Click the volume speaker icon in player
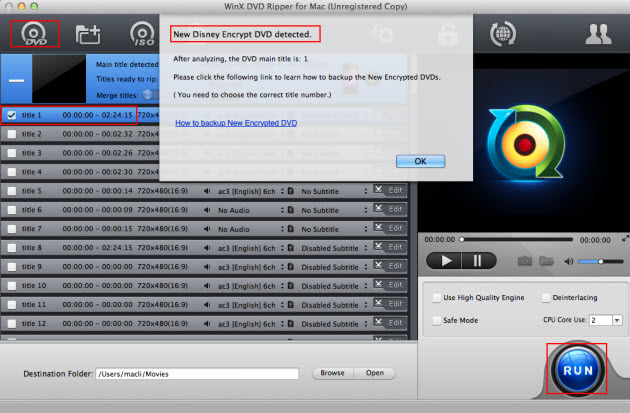This screenshot has width=630, height=413. 569,262
